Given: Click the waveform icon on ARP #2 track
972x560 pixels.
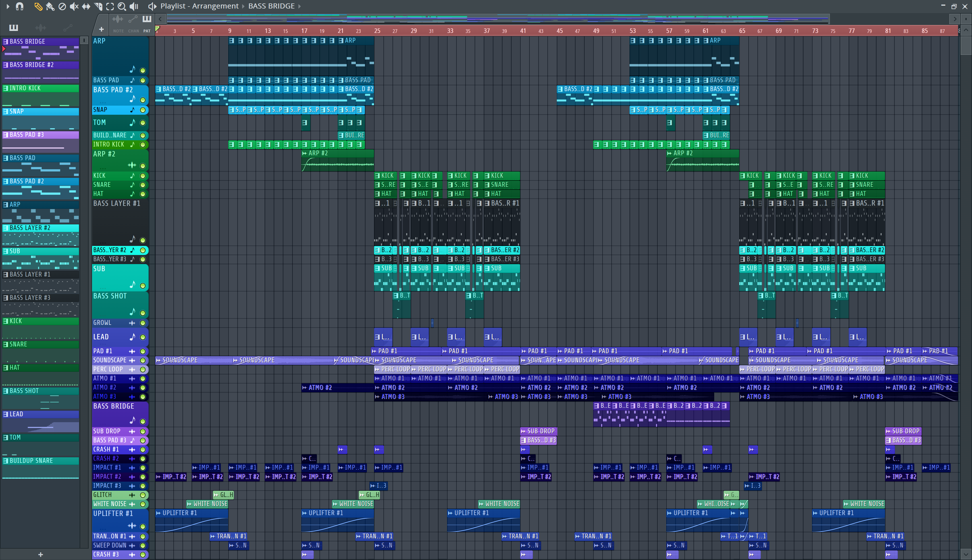Looking at the screenshot, I should click(x=132, y=165).
